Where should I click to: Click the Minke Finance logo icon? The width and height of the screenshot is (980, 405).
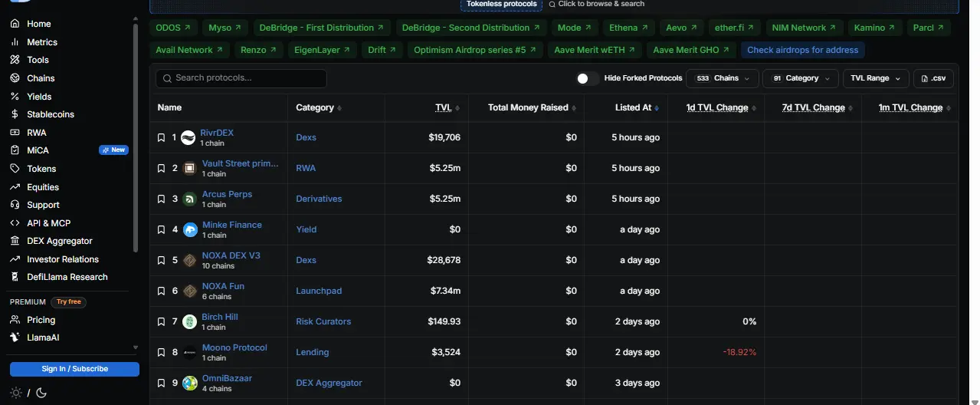coord(190,229)
